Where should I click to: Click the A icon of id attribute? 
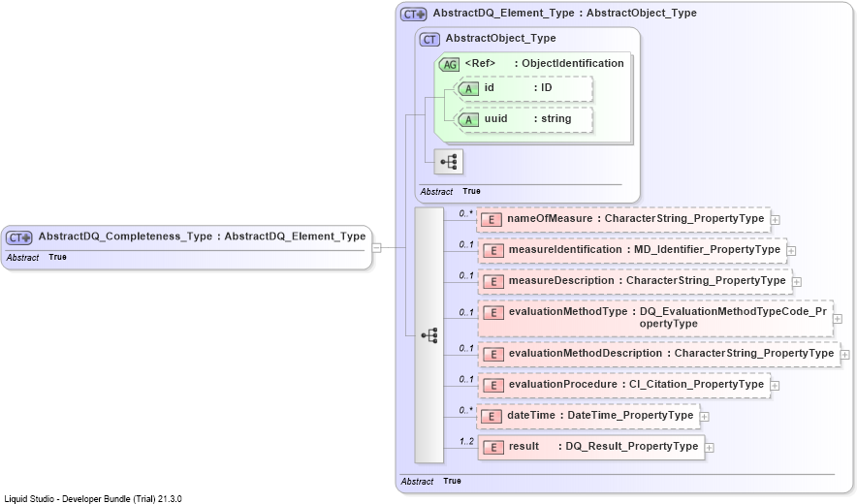pyautogui.click(x=468, y=88)
